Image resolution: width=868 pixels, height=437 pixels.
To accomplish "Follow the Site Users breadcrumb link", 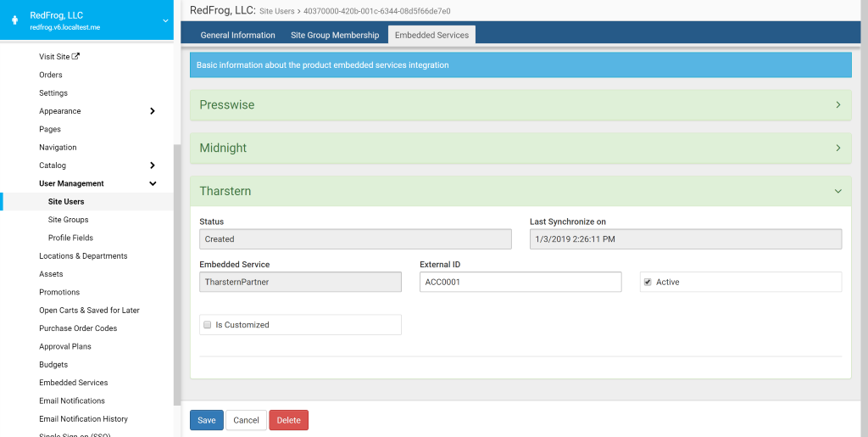I will coord(277,10).
